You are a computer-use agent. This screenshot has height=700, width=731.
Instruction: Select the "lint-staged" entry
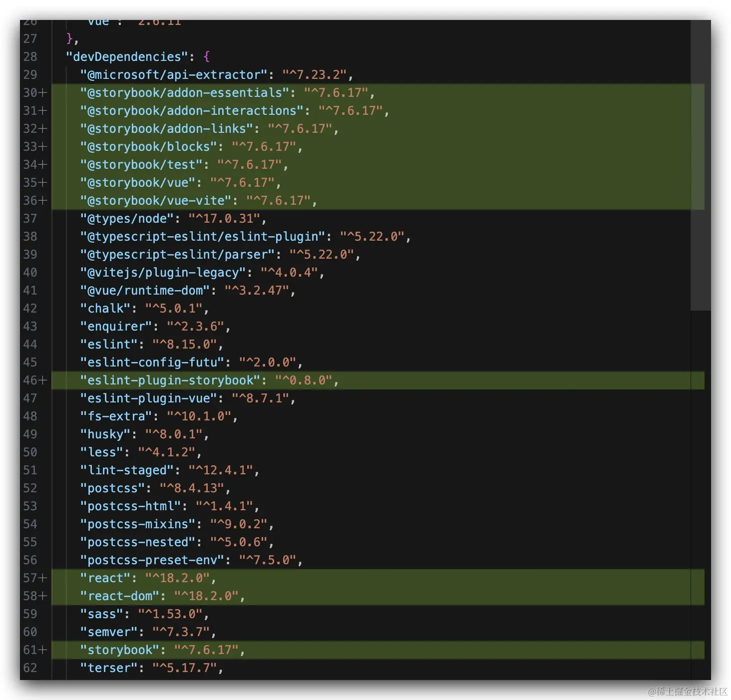pyautogui.click(x=170, y=470)
